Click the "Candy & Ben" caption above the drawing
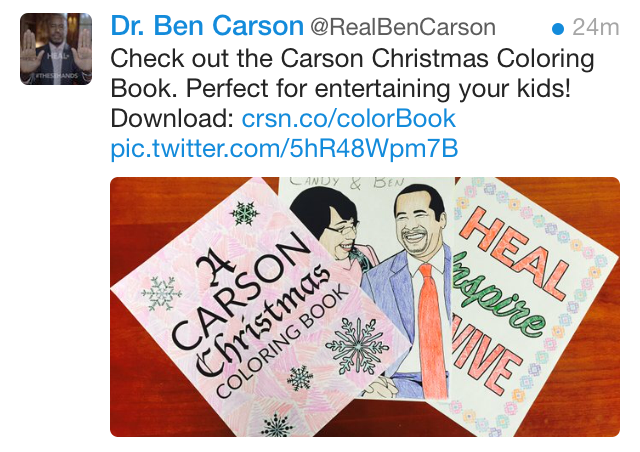This screenshot has height=452, width=640. point(351,184)
